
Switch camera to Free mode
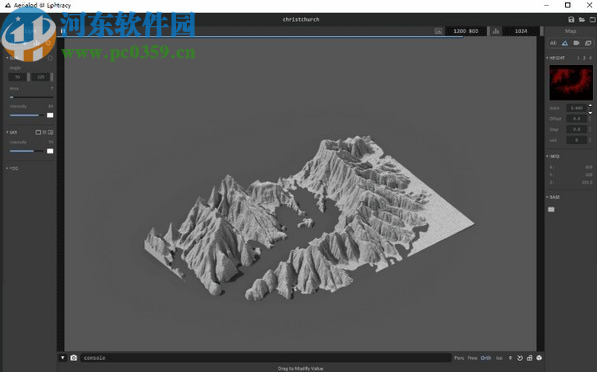click(x=472, y=358)
